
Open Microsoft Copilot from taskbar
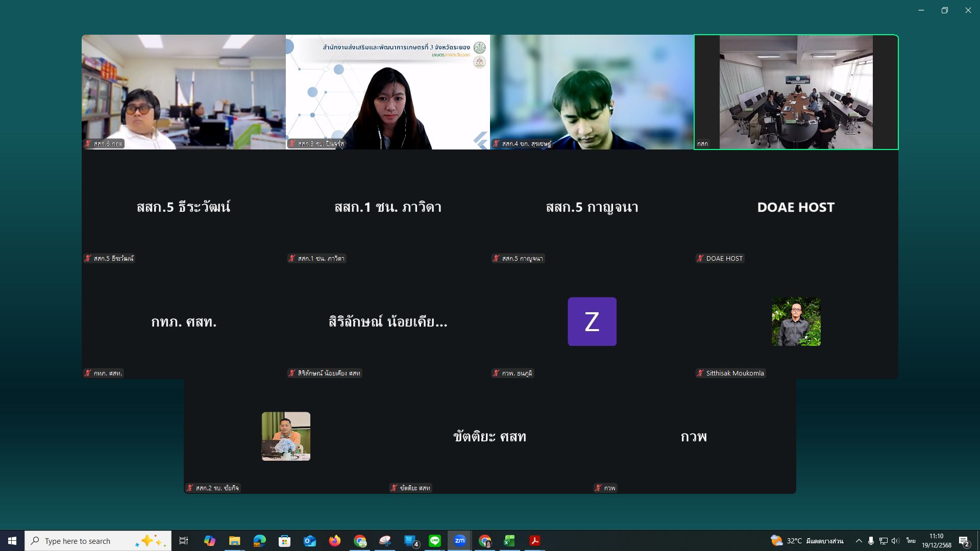tap(210, 541)
